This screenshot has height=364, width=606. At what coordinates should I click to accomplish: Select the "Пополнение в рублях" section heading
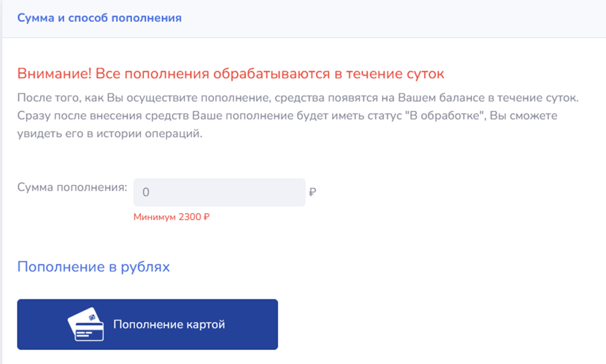click(94, 267)
